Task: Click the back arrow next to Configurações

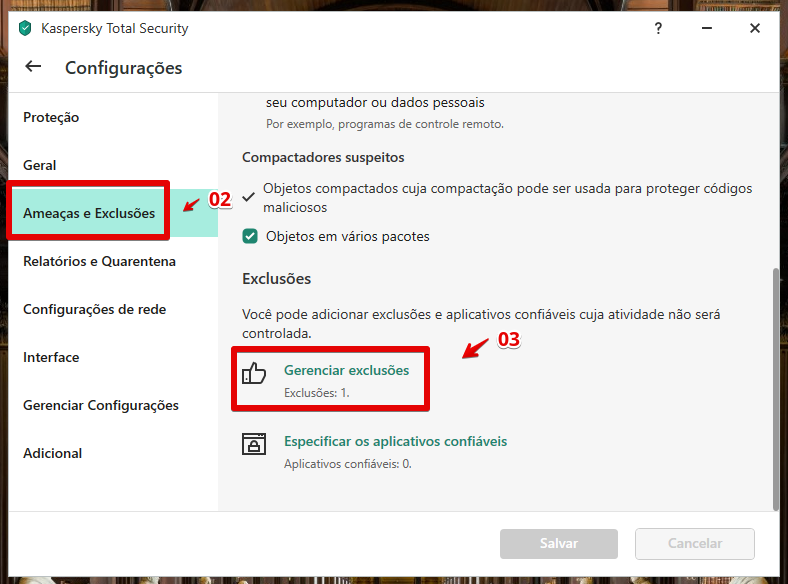Action: [x=33, y=66]
